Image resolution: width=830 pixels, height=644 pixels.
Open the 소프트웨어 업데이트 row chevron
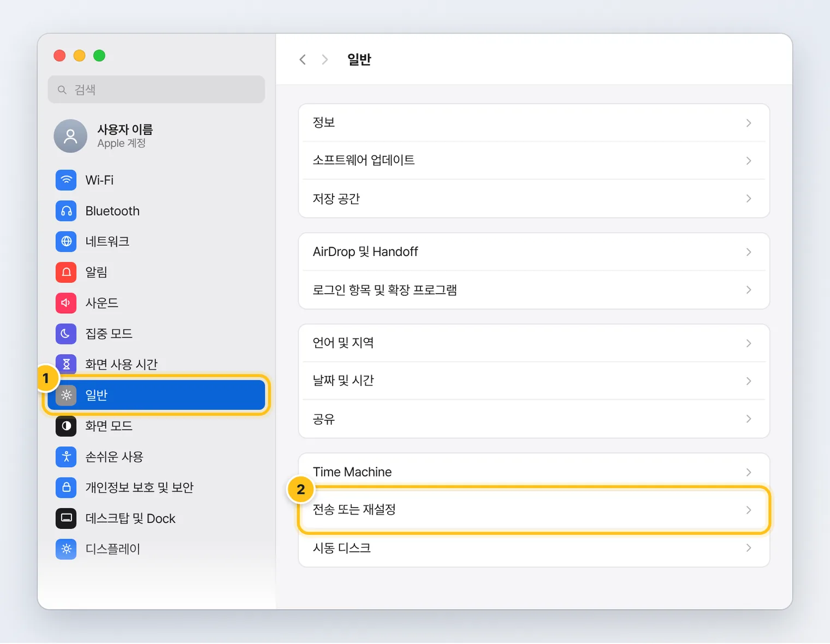(749, 160)
